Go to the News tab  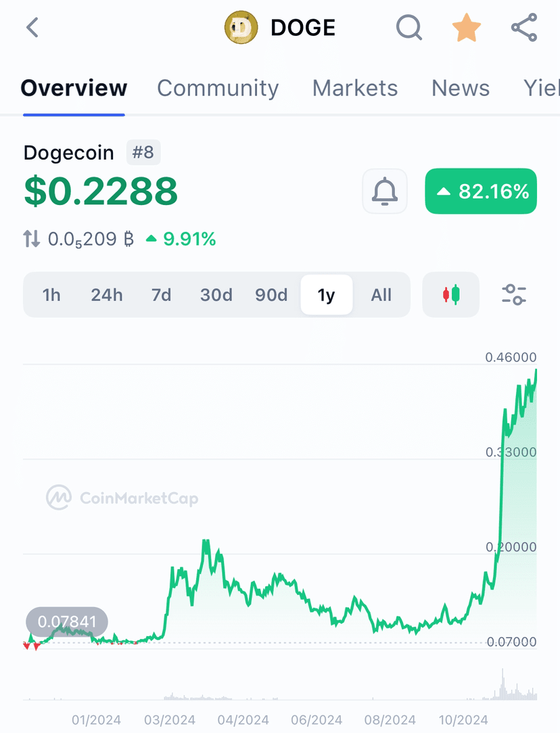461,88
